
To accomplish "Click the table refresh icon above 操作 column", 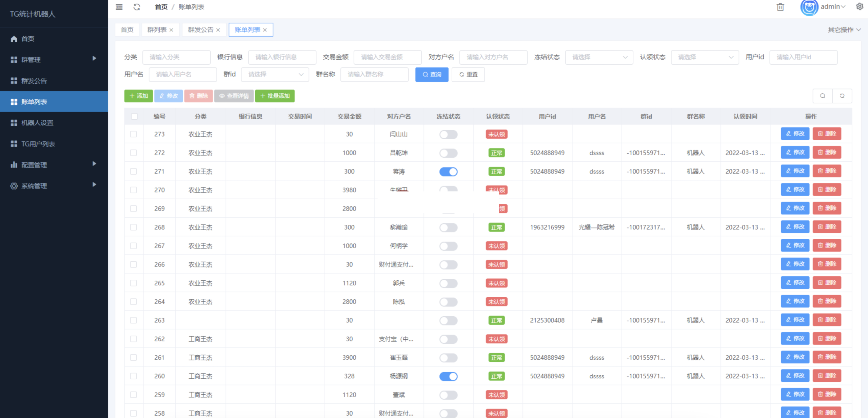I will click(843, 96).
